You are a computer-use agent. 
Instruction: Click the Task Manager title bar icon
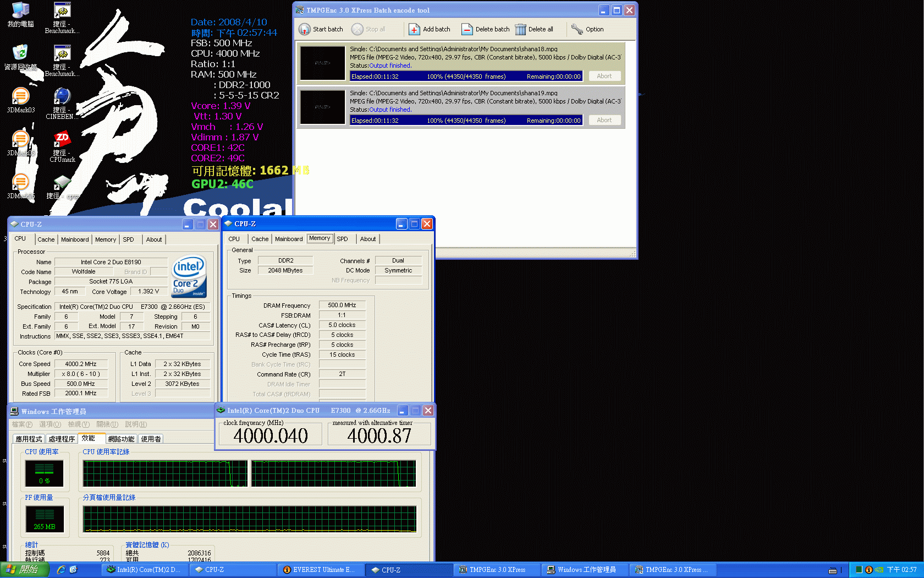[x=15, y=411]
